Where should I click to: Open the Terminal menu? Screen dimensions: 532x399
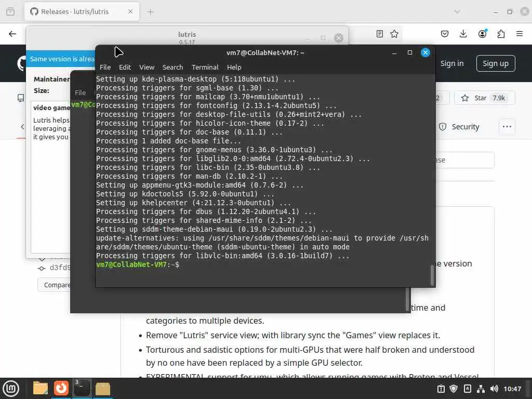tap(205, 67)
